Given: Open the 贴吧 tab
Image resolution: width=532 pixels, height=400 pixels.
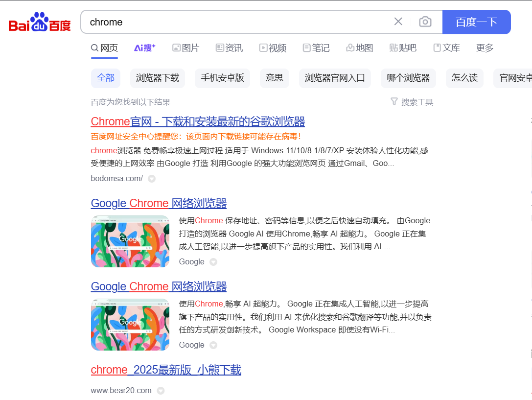Looking at the screenshot, I should coord(403,48).
